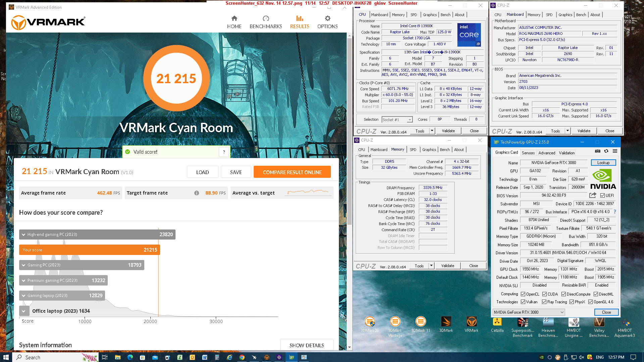Open GPU-Z hamburger menu

pos(615,151)
